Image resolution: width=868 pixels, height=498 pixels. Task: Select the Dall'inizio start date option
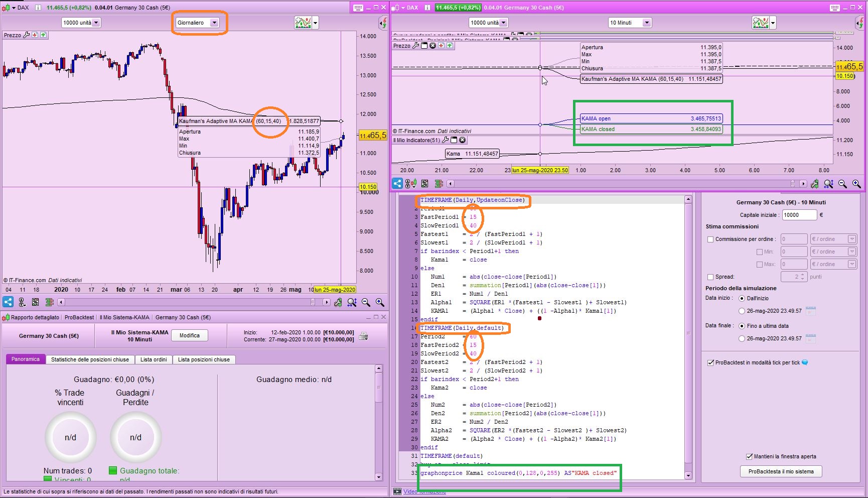pyautogui.click(x=742, y=298)
